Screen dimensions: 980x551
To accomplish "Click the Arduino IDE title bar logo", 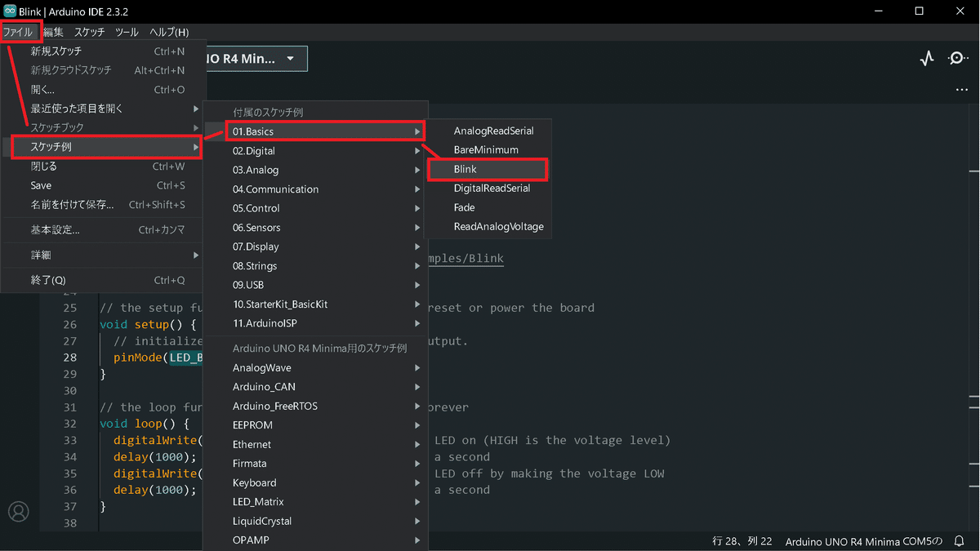I will tap(10, 11).
